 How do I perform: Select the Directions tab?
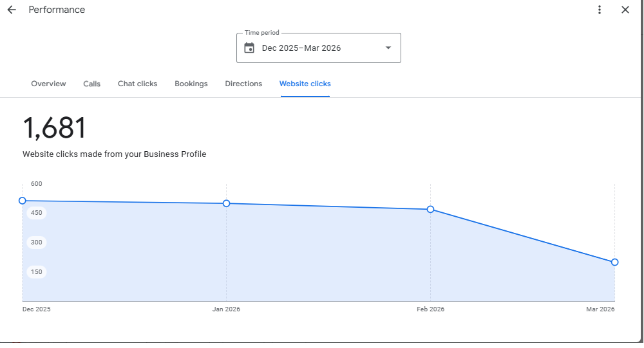[x=243, y=84]
